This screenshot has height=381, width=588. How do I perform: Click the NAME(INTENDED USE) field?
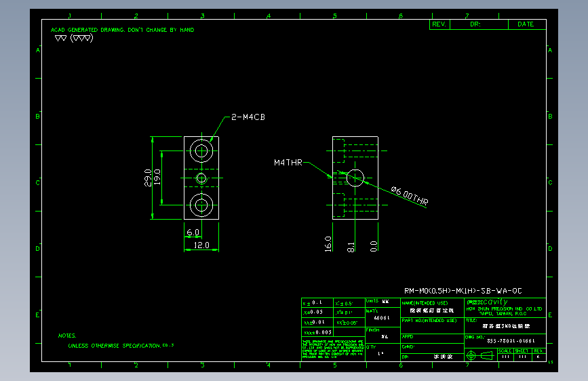tap(432, 308)
